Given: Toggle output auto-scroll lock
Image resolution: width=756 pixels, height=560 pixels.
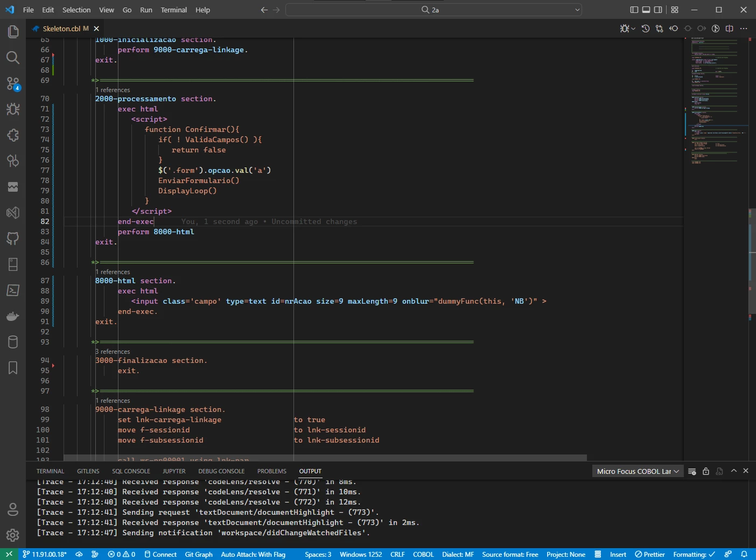Looking at the screenshot, I should (x=706, y=471).
